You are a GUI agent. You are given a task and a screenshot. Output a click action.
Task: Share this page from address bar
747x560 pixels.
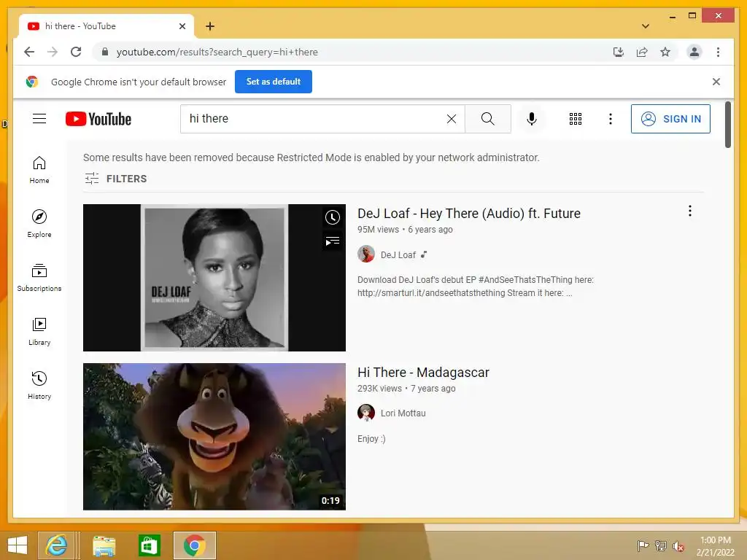point(642,52)
